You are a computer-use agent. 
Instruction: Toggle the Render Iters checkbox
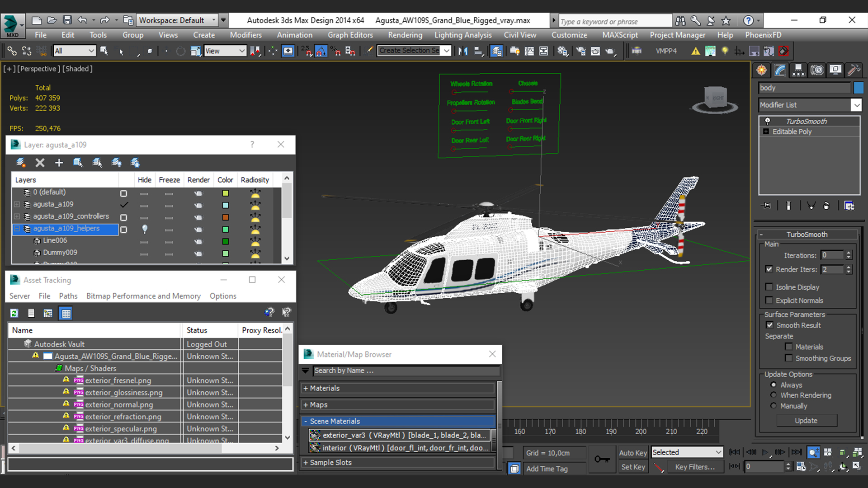click(769, 269)
